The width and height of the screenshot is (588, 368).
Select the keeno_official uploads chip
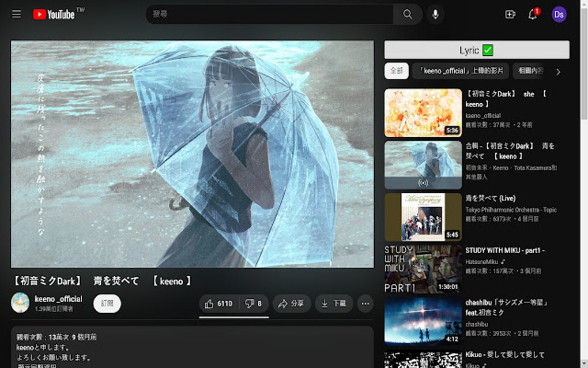pos(461,70)
